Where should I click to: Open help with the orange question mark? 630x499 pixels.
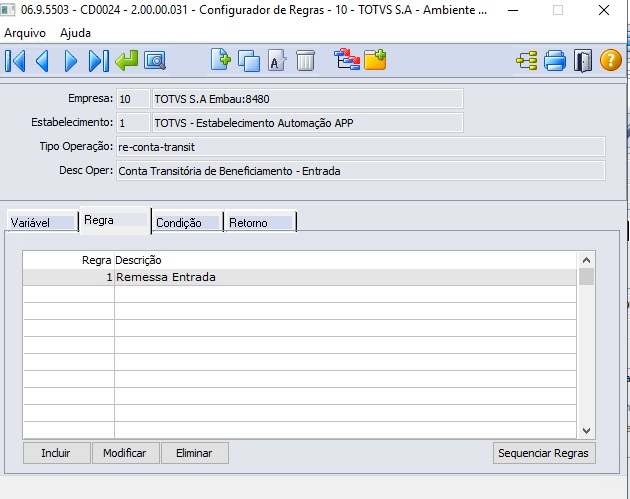[x=611, y=60]
